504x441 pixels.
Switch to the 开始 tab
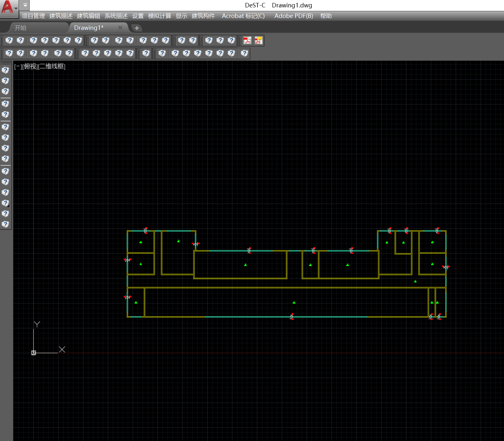tap(21, 28)
